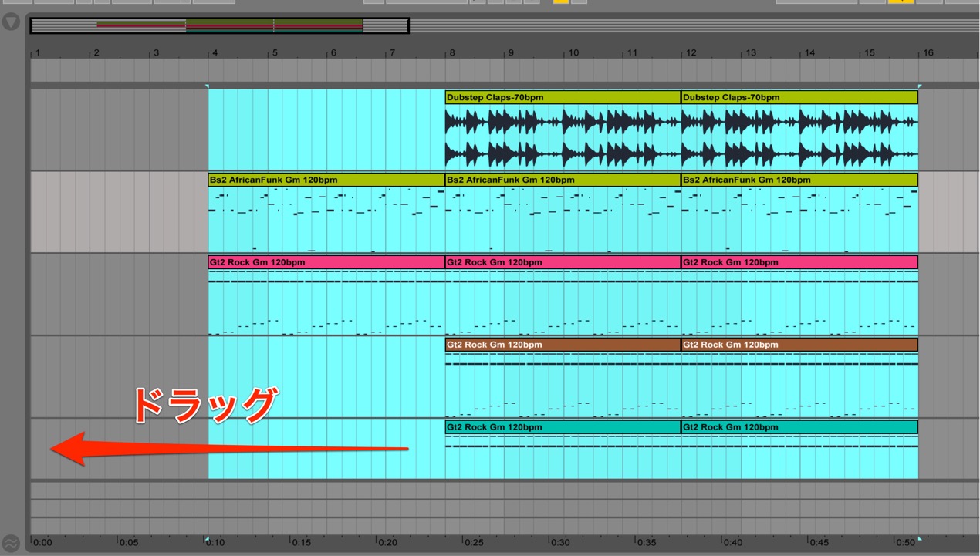Select Bs2 AfricanFunk Gm clip starting at bar 4

point(326,180)
